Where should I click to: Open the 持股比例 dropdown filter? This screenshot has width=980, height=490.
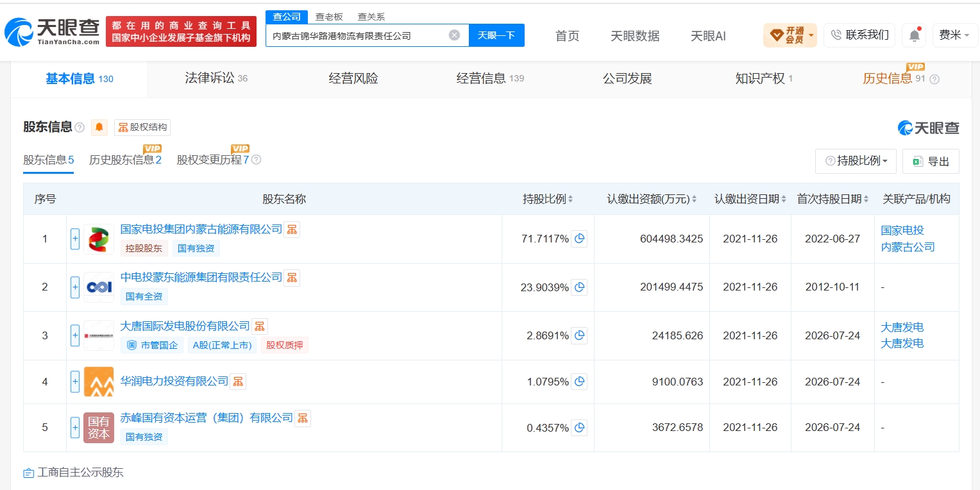pyautogui.click(x=856, y=161)
